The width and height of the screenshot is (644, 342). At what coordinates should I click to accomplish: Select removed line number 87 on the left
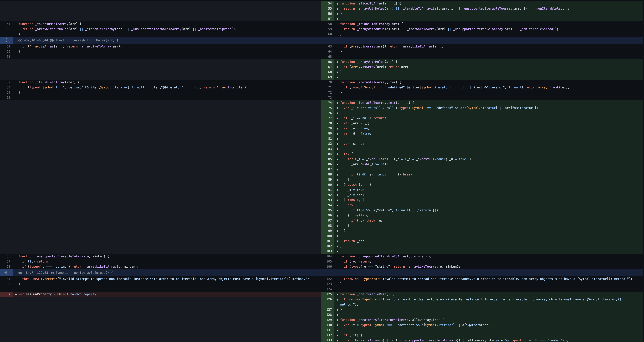(x=8, y=294)
